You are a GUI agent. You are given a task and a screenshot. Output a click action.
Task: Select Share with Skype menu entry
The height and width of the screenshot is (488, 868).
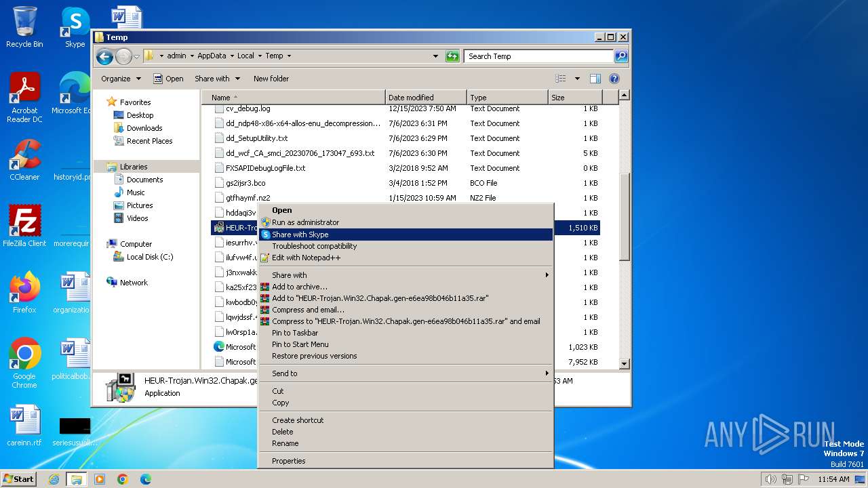point(406,235)
